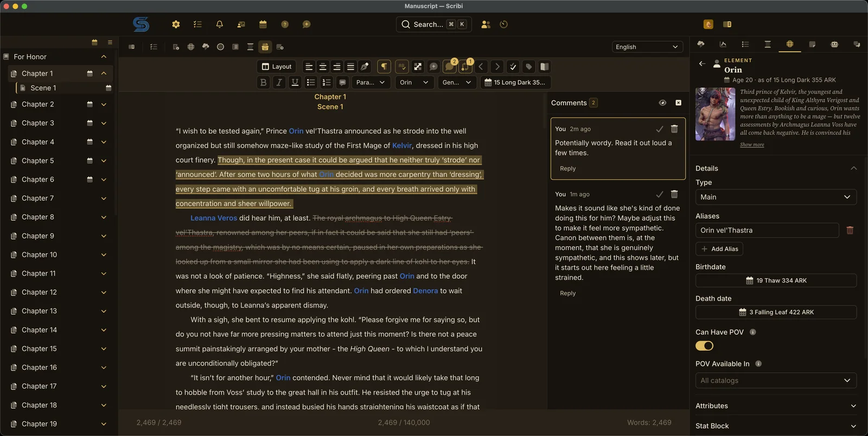Click the accept-all double checkmark icon
868x436 pixels.
tap(513, 67)
